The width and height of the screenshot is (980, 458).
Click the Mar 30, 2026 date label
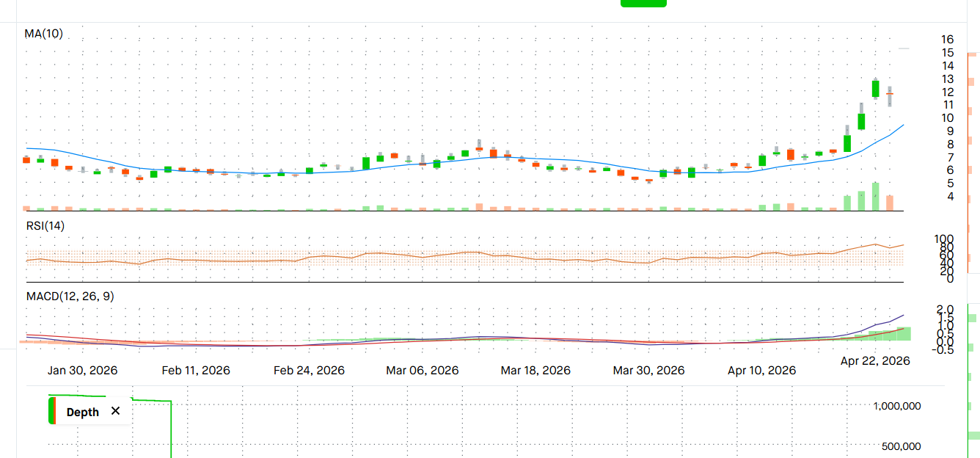[648, 371]
